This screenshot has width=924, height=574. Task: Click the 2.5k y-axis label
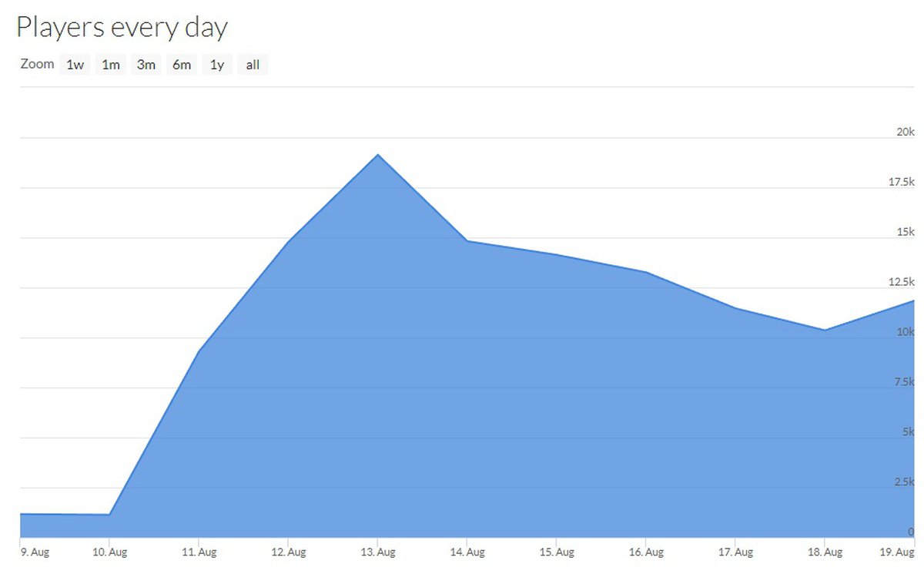[x=902, y=482]
